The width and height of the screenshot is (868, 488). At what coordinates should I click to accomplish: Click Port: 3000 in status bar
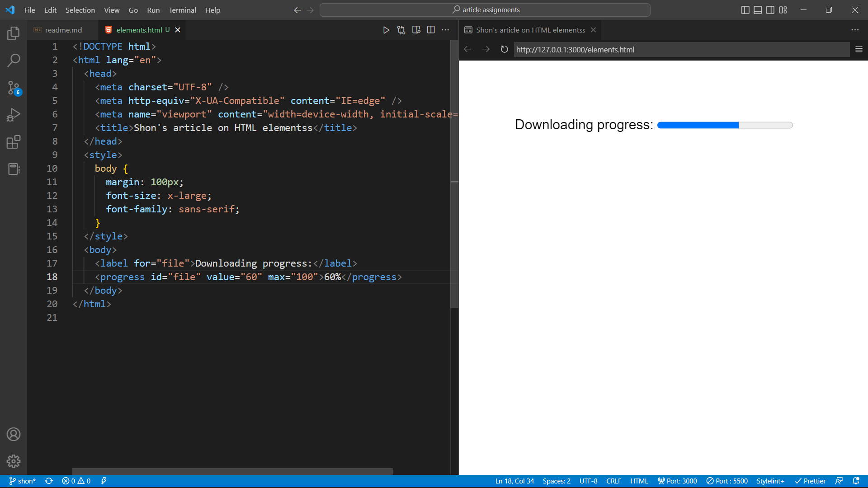(677, 481)
